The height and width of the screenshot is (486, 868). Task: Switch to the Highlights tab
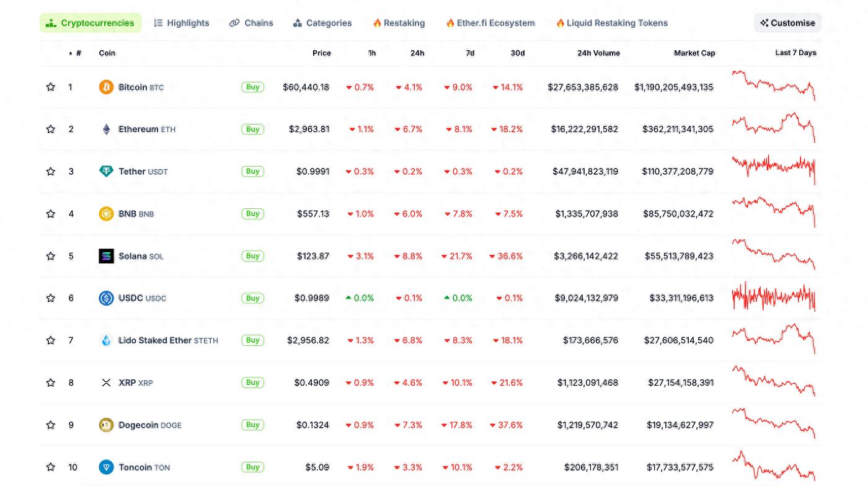(182, 23)
